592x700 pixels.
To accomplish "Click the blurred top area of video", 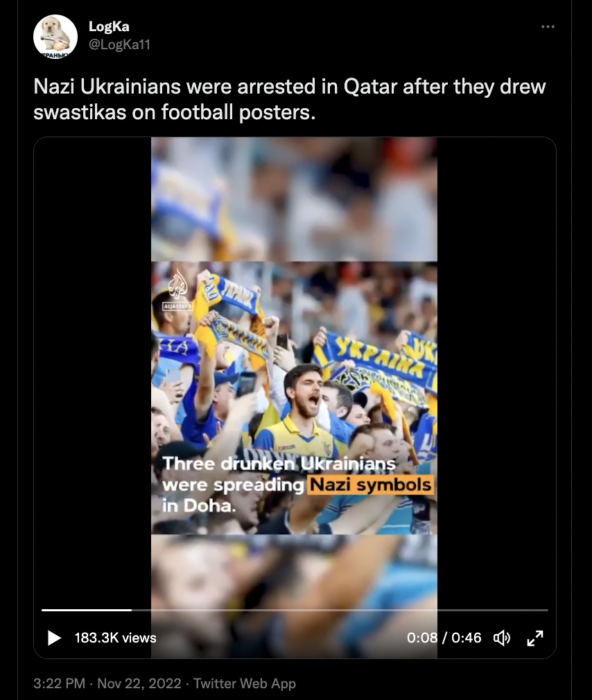I will coord(294,199).
